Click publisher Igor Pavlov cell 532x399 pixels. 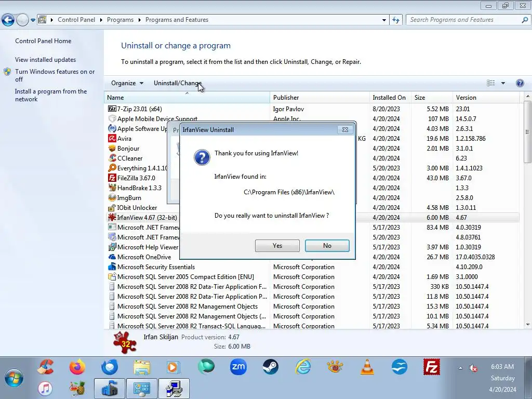tap(288, 109)
